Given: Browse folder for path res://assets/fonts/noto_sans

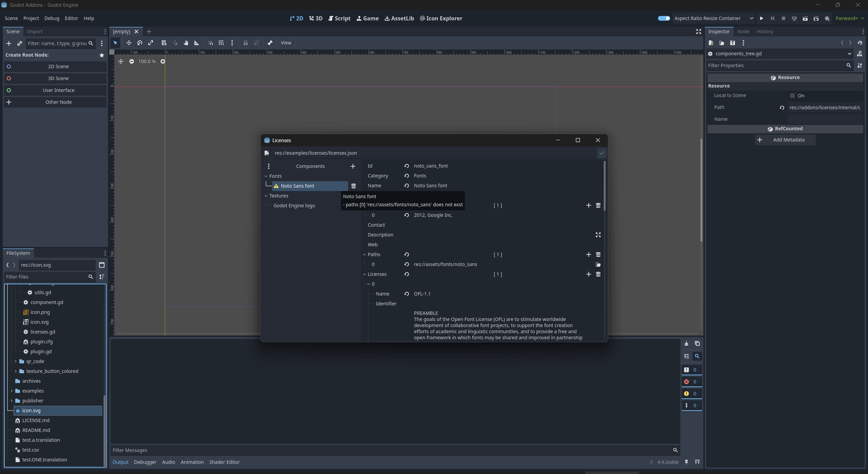Looking at the screenshot, I should (598, 265).
